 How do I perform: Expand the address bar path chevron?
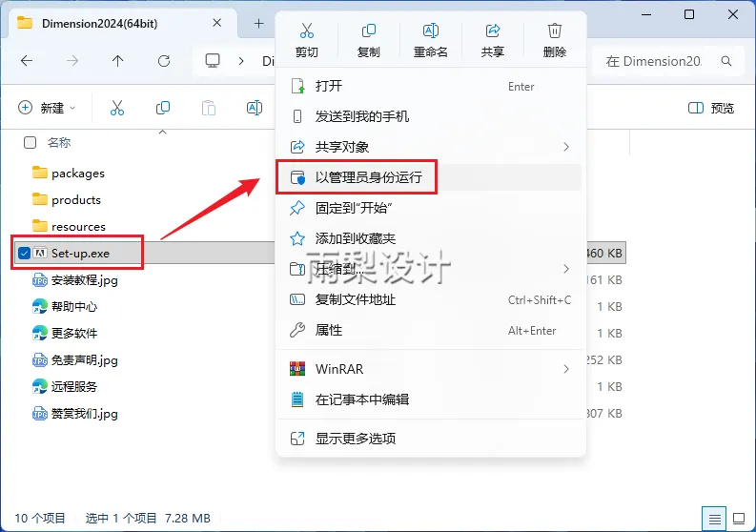coord(241,61)
